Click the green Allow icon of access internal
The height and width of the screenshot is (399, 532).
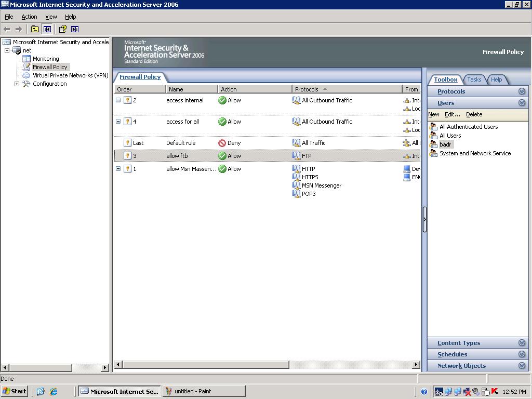point(222,100)
